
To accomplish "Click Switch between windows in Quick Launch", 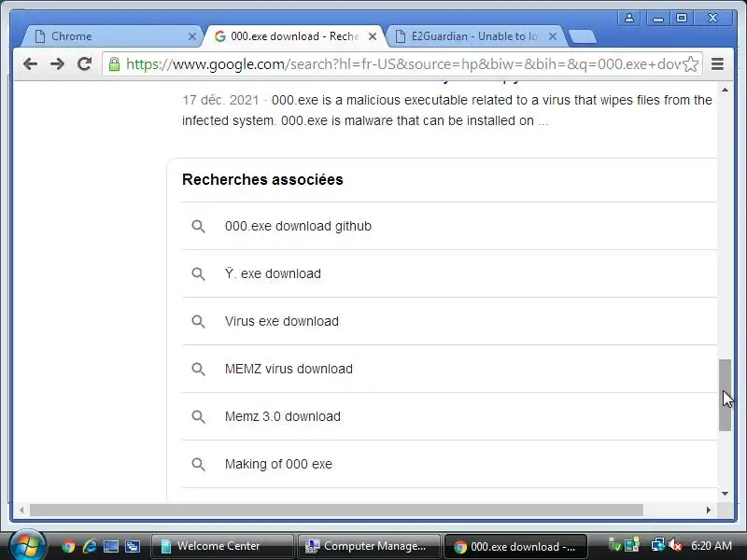I will (133, 546).
